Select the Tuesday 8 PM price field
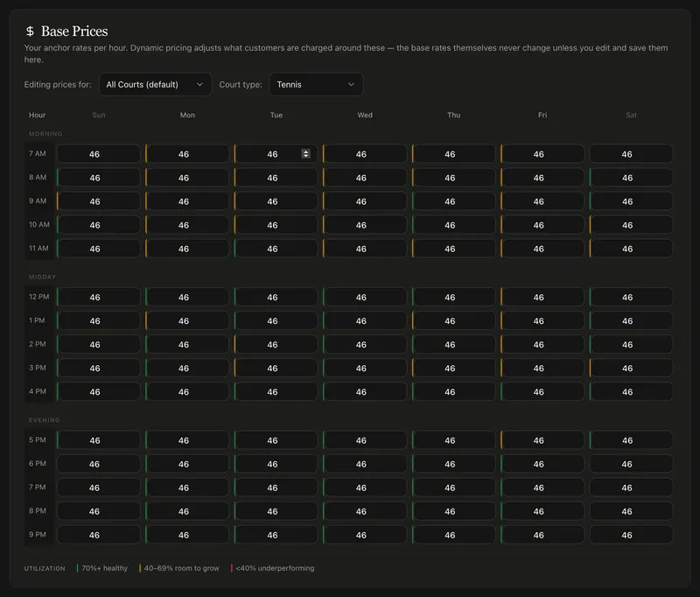This screenshot has width=700, height=597. (276, 511)
